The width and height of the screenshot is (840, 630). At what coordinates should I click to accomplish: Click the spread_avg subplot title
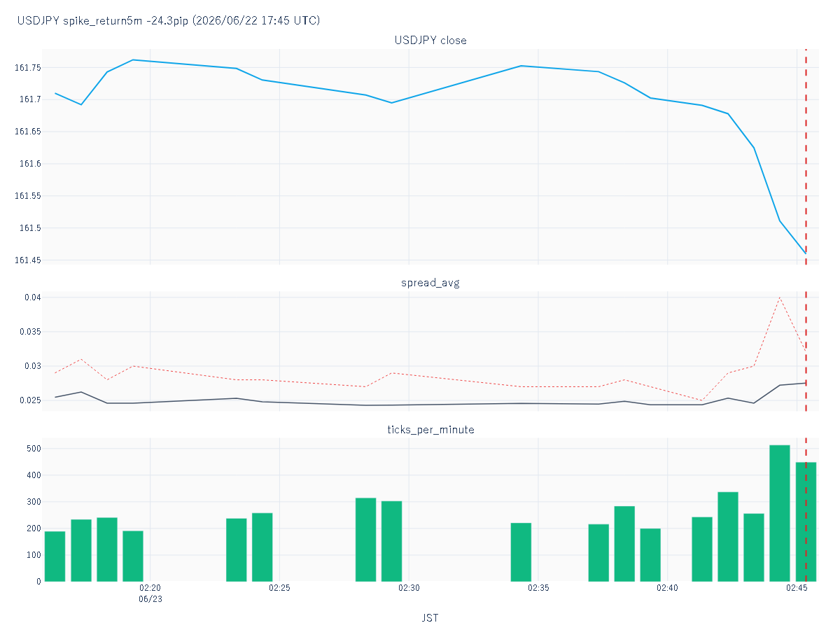[430, 283]
